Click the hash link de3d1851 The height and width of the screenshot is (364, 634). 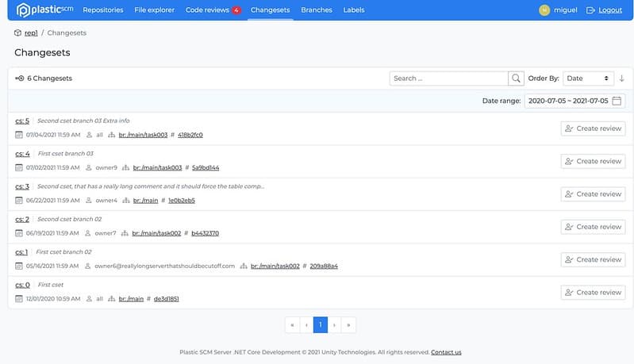166,299
